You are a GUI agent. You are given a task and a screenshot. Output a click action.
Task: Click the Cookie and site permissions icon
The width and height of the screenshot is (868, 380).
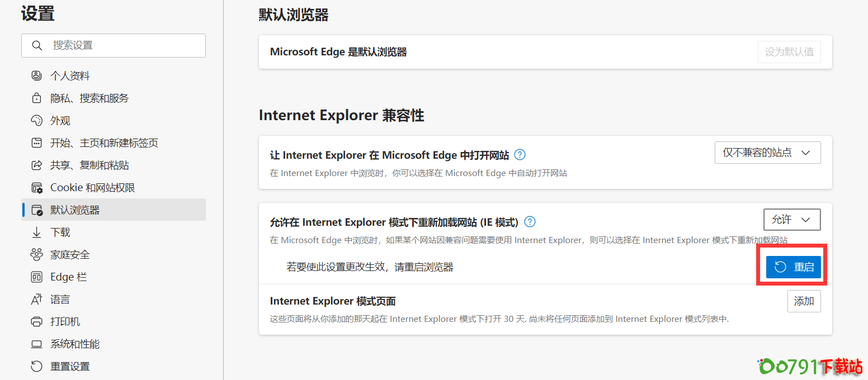36,188
